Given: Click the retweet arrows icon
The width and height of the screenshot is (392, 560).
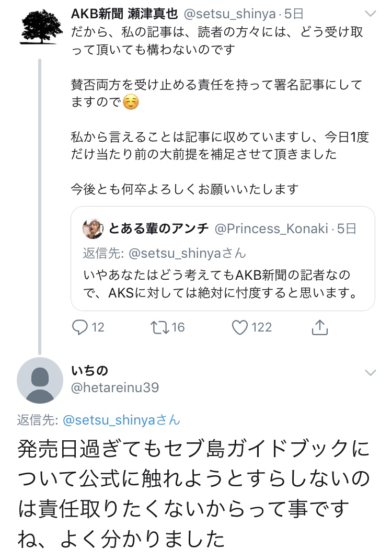Looking at the screenshot, I should 157,327.
